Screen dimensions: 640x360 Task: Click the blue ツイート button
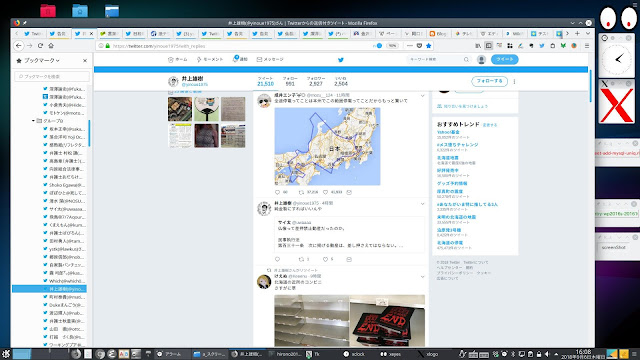(504, 60)
